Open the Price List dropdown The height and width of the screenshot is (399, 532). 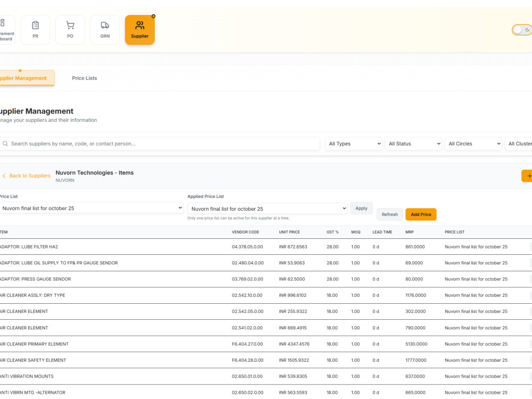(x=92, y=208)
